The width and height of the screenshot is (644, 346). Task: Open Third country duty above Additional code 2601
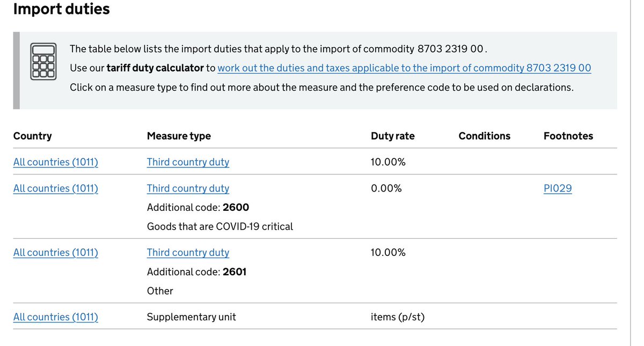click(x=188, y=253)
